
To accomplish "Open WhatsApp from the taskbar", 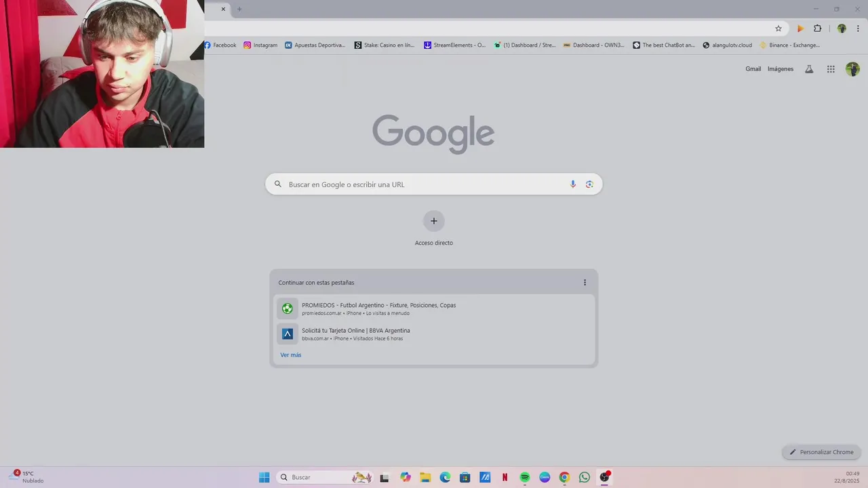I will [x=585, y=477].
